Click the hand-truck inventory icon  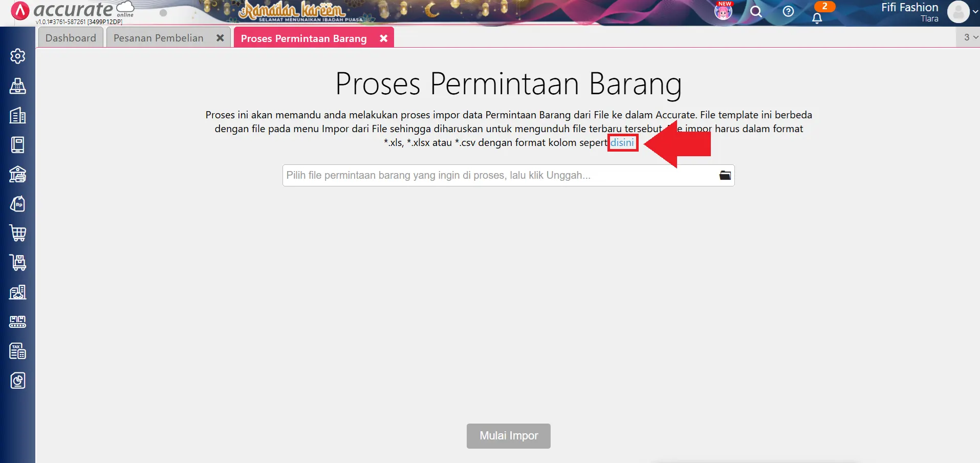[17, 263]
